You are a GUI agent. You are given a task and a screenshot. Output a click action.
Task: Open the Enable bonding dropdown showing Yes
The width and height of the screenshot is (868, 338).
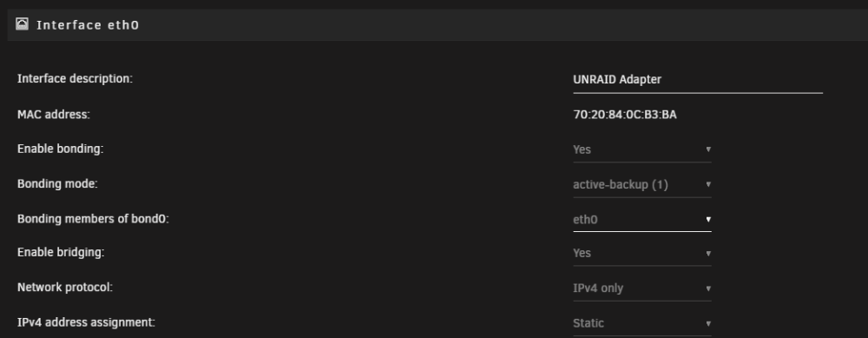tap(642, 149)
